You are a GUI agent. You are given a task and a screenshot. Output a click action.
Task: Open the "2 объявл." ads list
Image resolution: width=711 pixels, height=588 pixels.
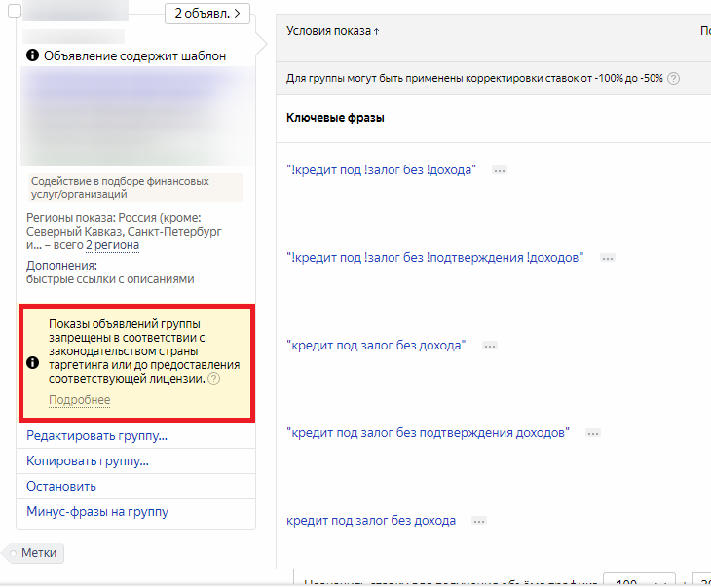[x=207, y=14]
